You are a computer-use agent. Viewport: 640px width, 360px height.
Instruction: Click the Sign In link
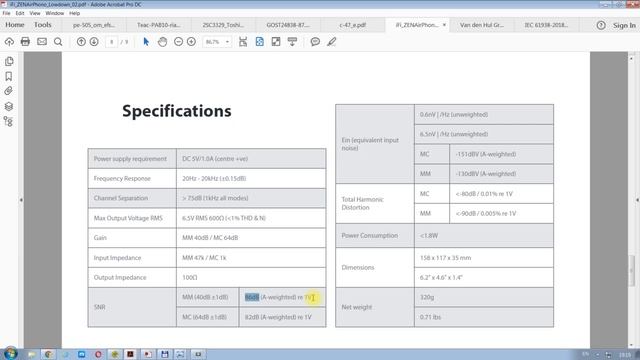624,25
